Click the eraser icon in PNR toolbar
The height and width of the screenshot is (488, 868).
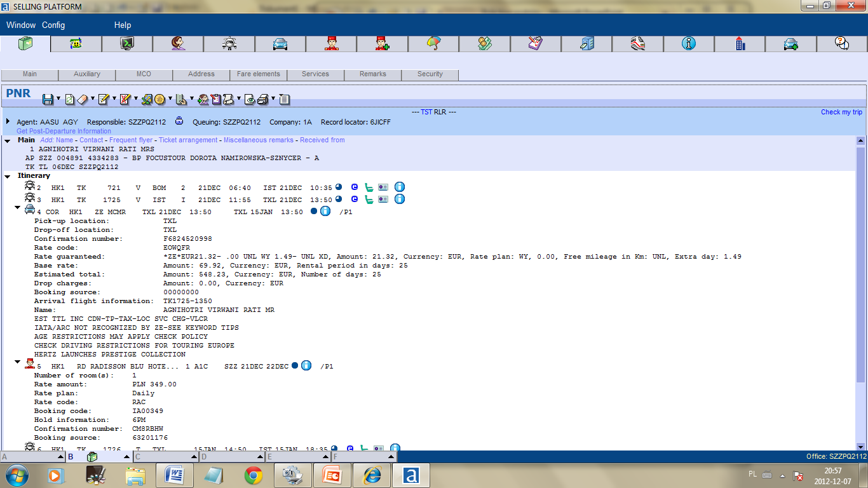pyautogui.click(x=82, y=99)
